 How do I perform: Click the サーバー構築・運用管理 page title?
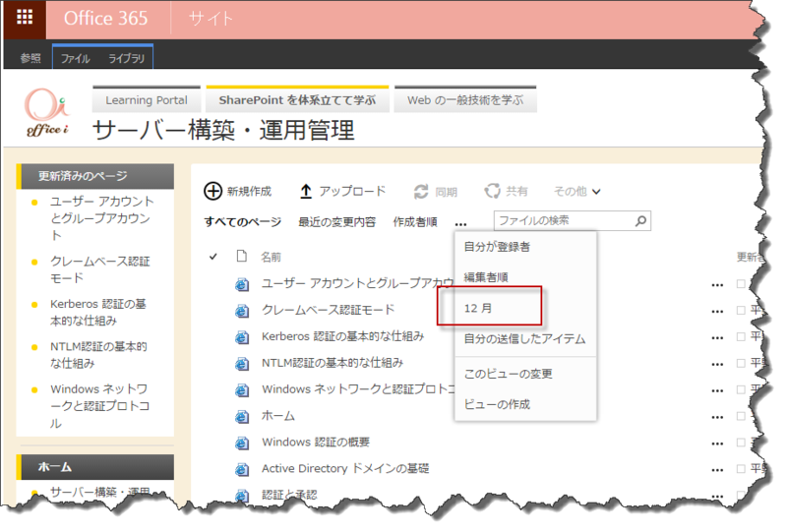tap(224, 130)
